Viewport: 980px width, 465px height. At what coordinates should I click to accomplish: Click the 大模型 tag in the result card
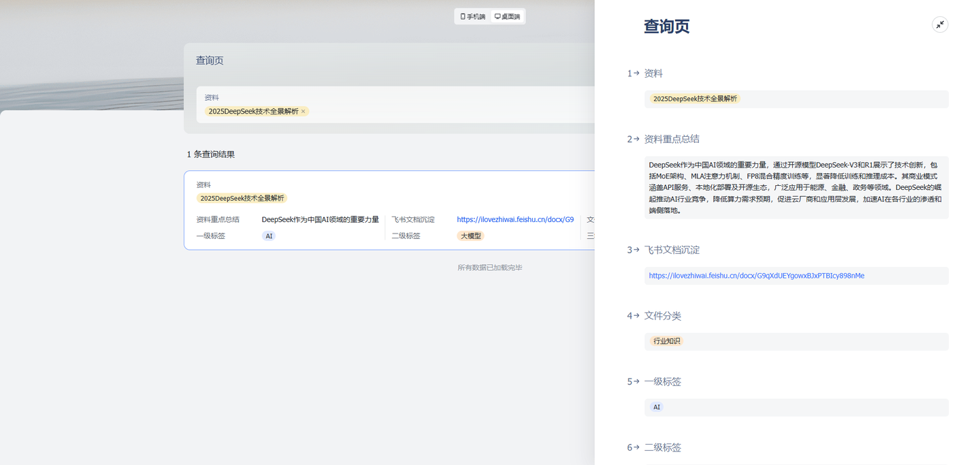470,236
